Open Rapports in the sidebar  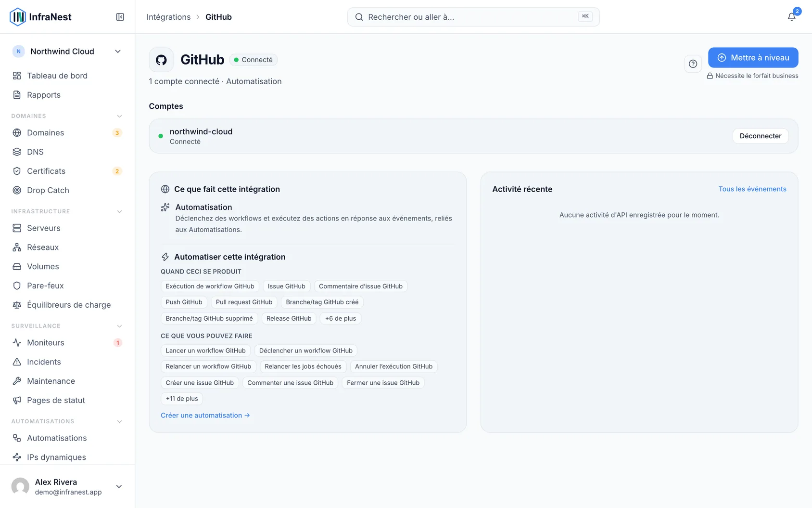pos(67,95)
